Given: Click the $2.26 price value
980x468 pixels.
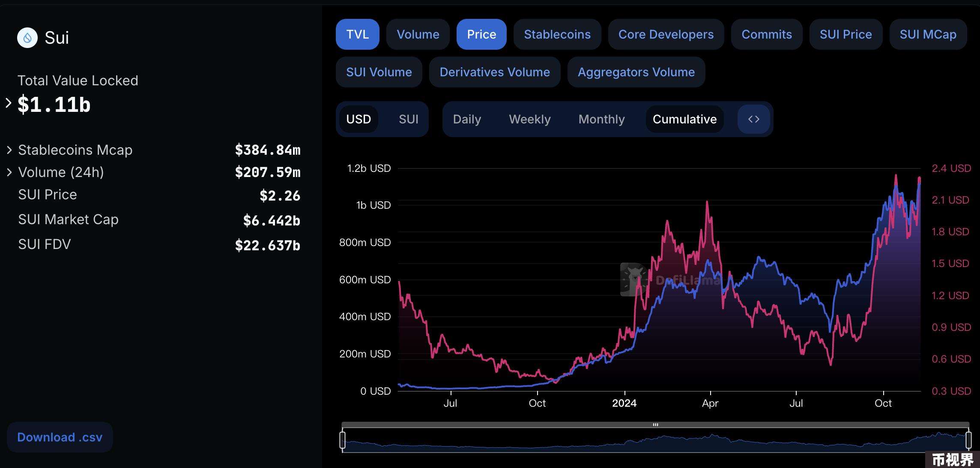Looking at the screenshot, I should pos(280,196).
